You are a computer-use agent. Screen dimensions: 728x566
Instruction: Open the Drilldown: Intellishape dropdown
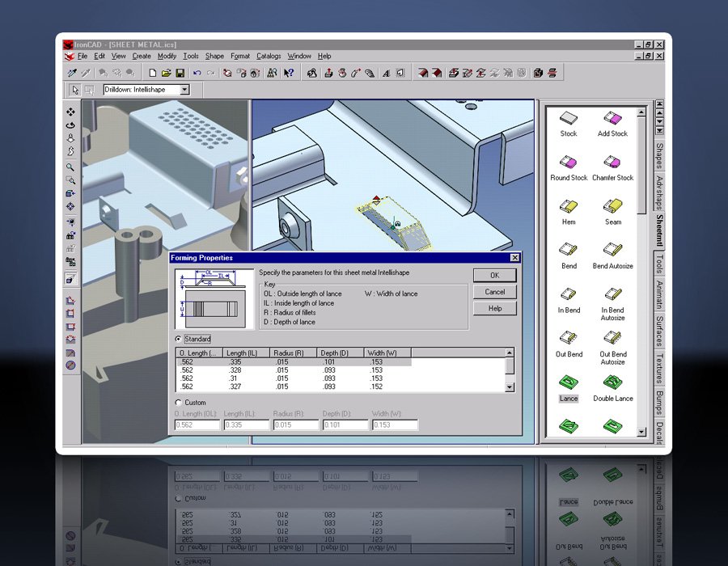[184, 90]
